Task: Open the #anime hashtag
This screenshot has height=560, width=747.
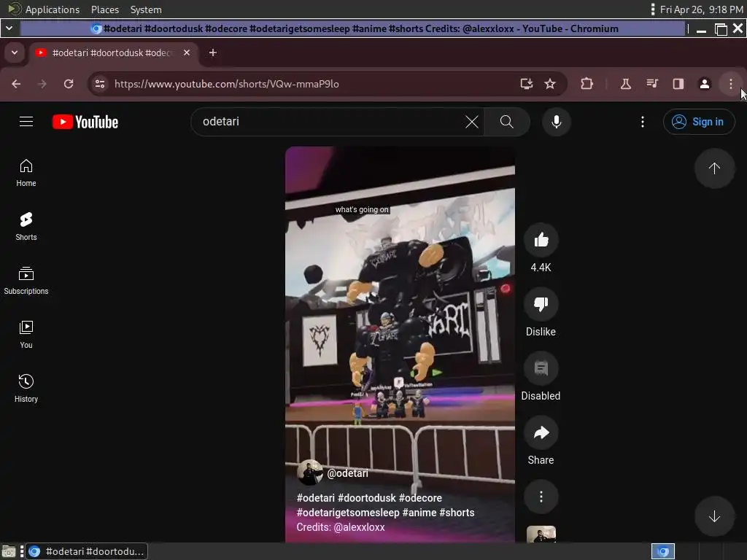Action: pos(419,513)
